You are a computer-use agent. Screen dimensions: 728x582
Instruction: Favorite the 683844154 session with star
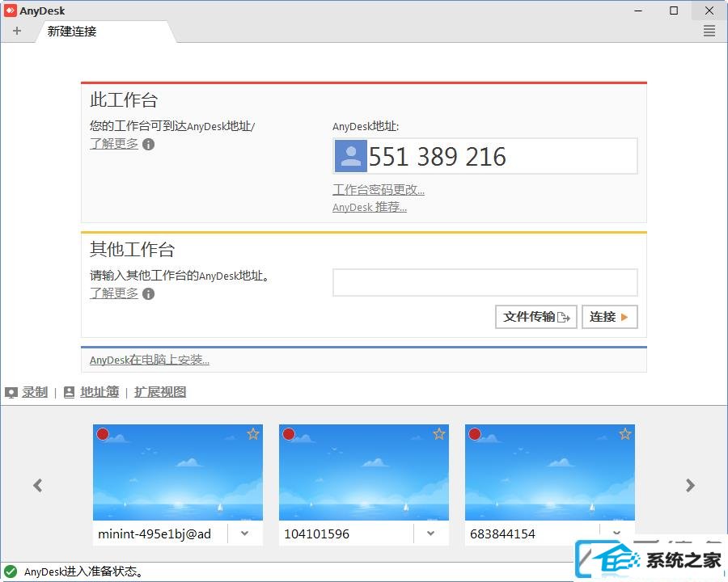coord(625,434)
